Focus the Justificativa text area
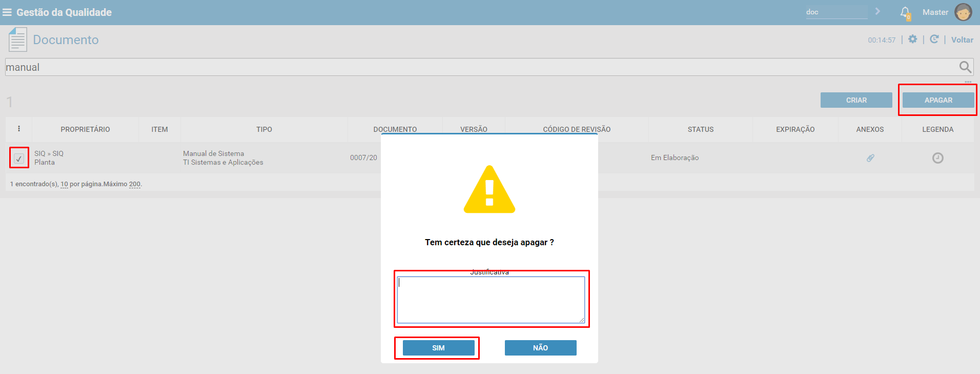 click(491, 300)
